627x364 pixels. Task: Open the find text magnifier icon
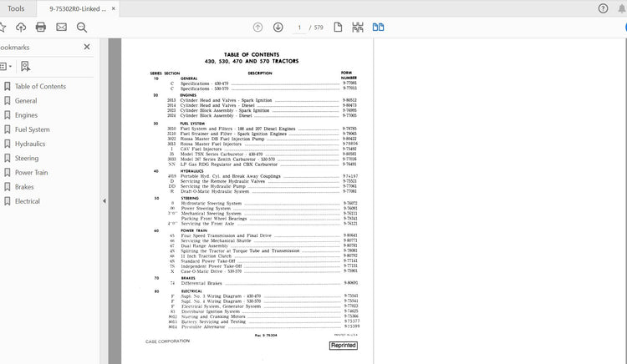[82, 28]
